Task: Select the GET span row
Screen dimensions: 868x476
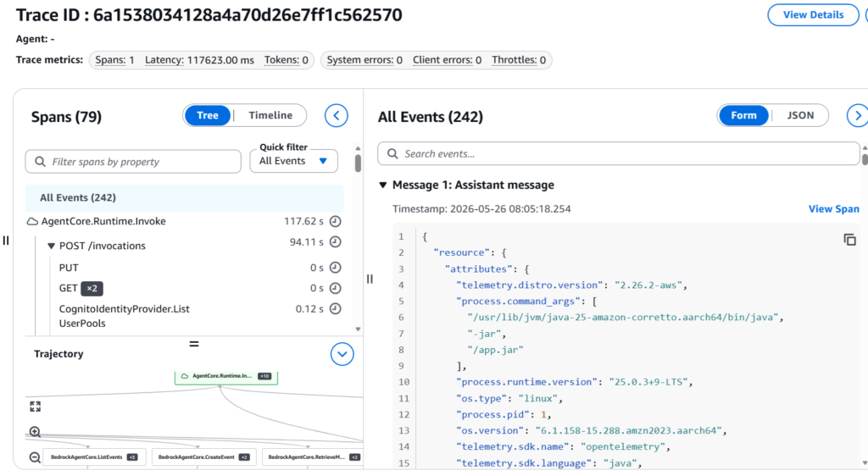Action: (x=68, y=288)
